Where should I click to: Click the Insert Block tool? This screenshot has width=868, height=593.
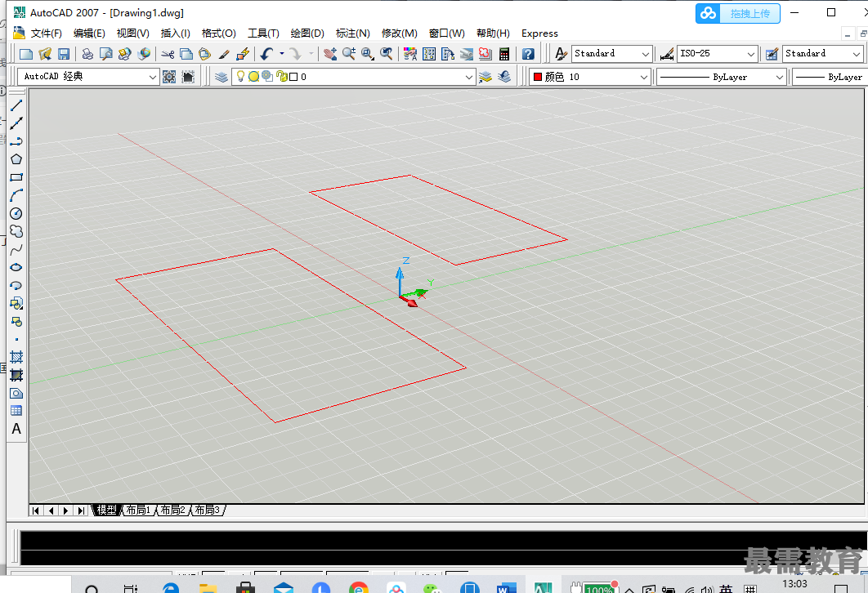pyautogui.click(x=16, y=303)
